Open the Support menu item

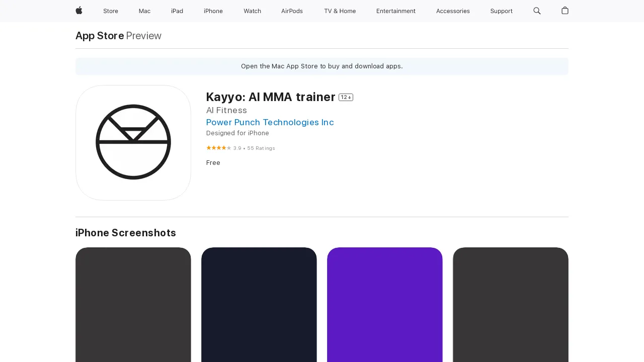(501, 11)
